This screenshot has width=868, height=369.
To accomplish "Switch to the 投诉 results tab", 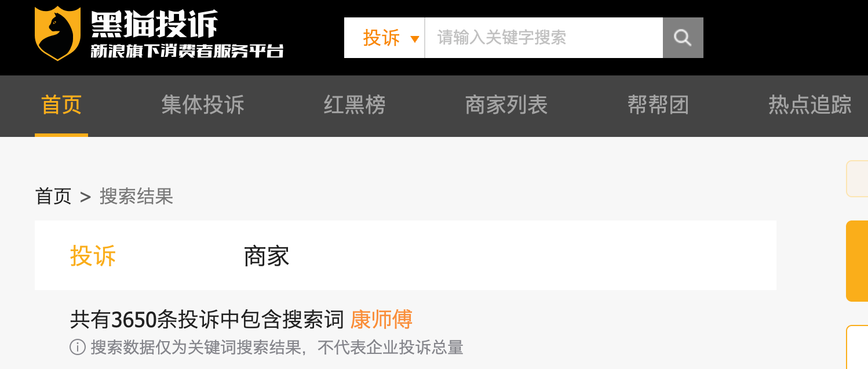I will coord(93,256).
